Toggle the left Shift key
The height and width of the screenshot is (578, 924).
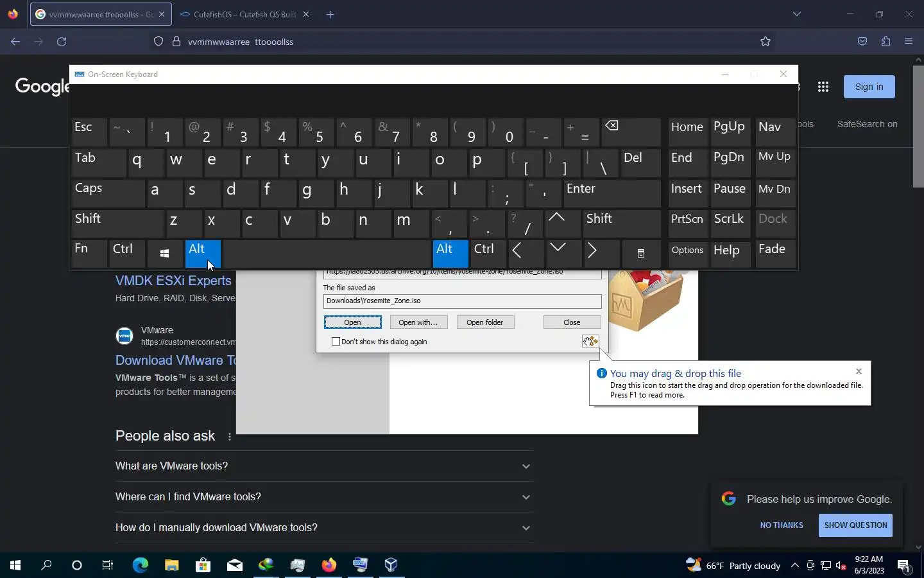click(117, 223)
